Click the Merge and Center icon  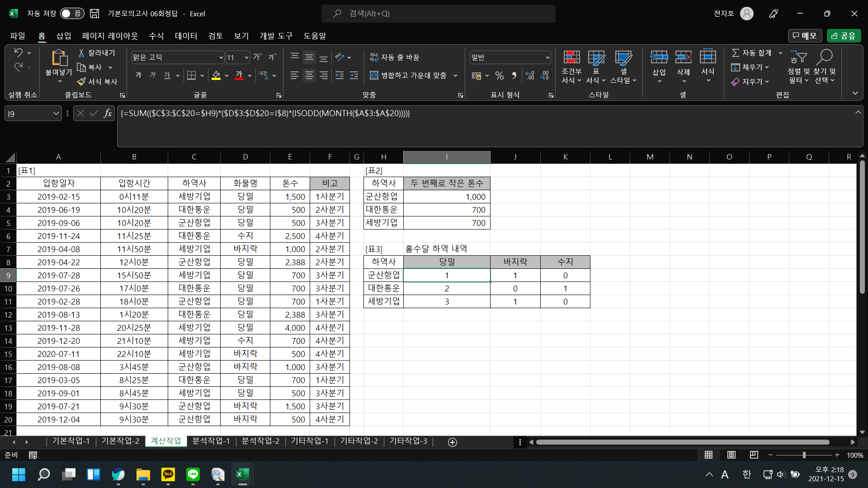(374, 75)
